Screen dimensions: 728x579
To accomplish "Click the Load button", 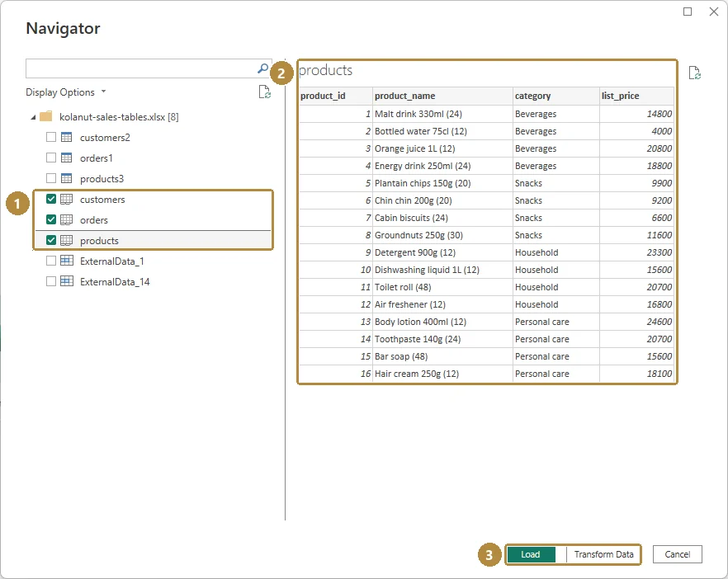I will point(532,554).
